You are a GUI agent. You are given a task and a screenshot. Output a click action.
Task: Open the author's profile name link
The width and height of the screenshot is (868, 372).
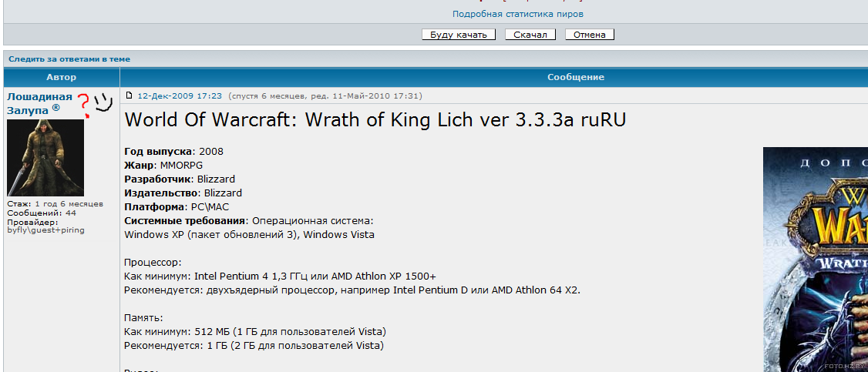(x=39, y=103)
